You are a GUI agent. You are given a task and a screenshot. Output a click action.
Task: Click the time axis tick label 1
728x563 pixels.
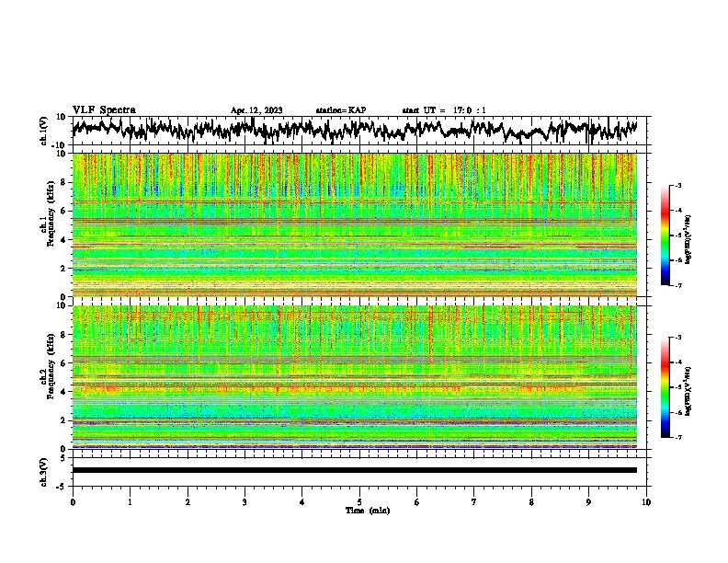(x=130, y=502)
